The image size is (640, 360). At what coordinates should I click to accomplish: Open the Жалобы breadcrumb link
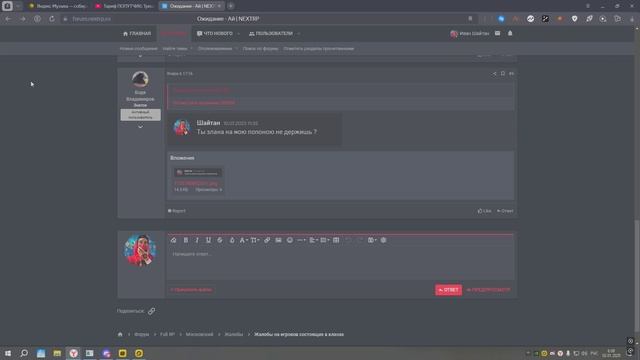tap(233, 334)
